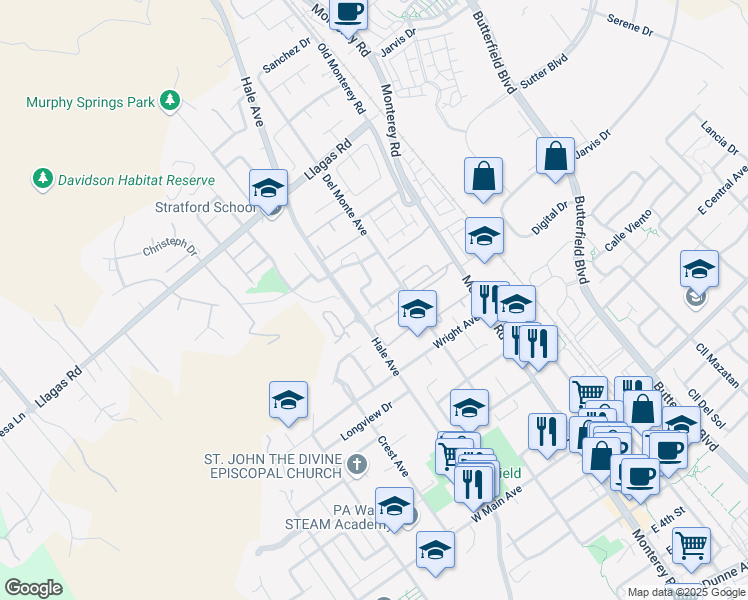Click the front coffee cup marker above E 4th St
The image size is (748, 600).
click(x=640, y=477)
